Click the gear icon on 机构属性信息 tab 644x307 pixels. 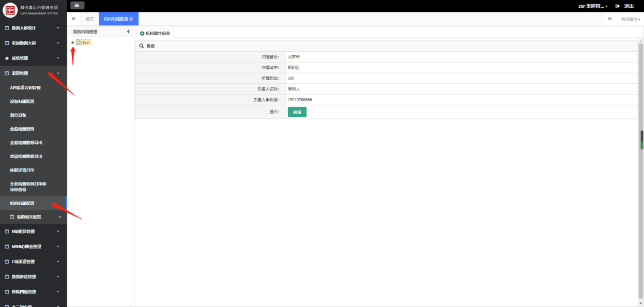(x=142, y=33)
